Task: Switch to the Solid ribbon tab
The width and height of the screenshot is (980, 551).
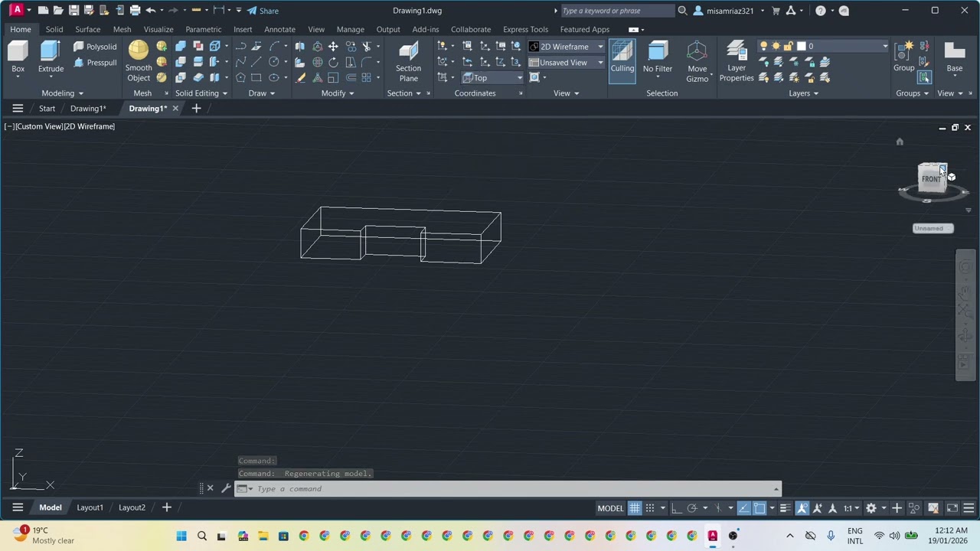Action: pos(54,29)
